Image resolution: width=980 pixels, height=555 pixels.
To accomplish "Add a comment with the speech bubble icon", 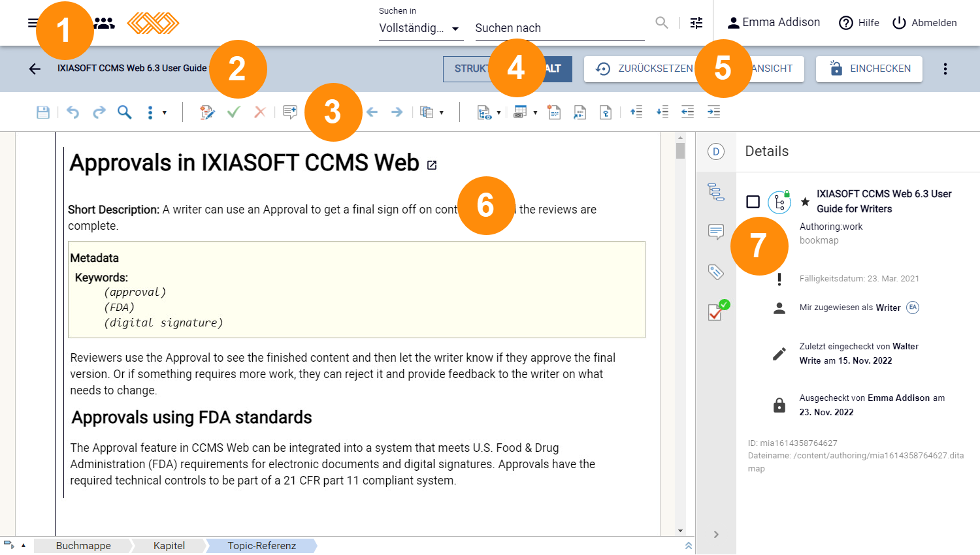I will coord(290,112).
